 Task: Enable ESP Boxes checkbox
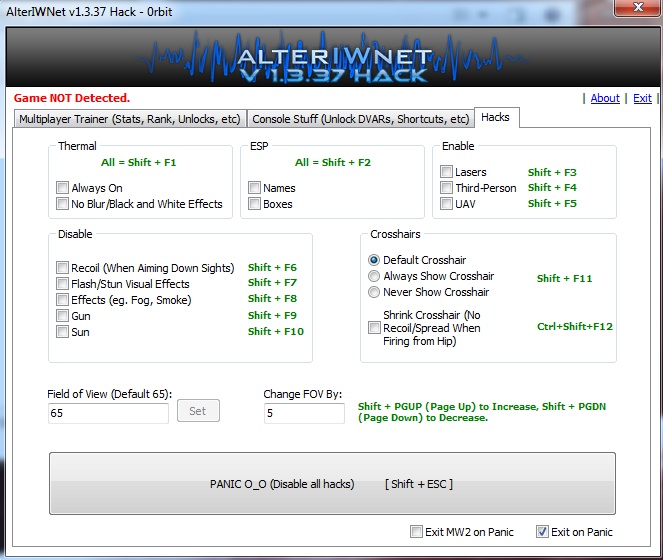click(254, 203)
